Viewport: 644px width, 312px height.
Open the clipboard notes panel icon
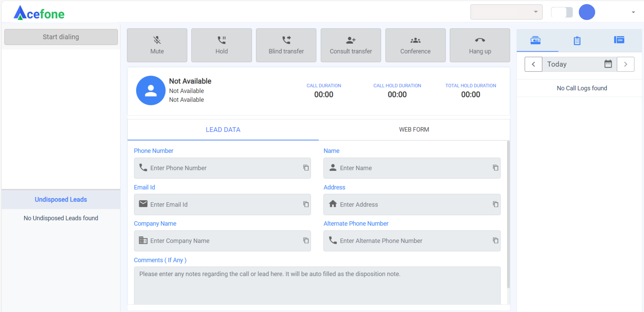click(x=577, y=41)
